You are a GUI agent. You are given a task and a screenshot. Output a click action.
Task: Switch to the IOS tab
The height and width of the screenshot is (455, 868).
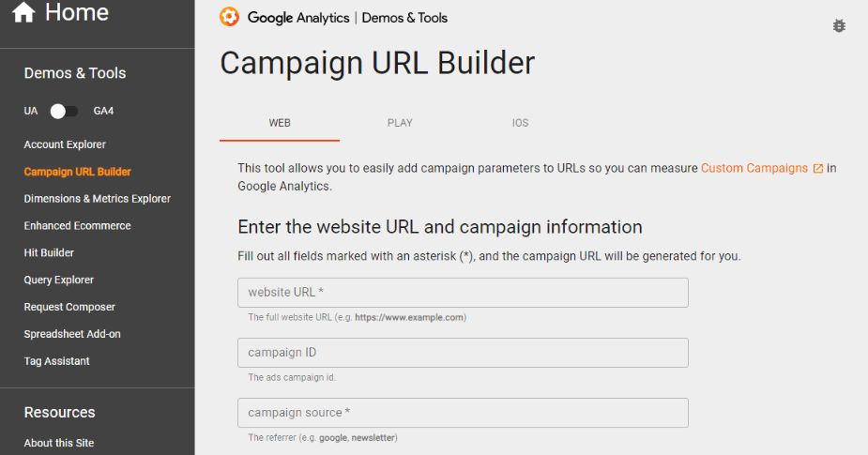point(520,123)
